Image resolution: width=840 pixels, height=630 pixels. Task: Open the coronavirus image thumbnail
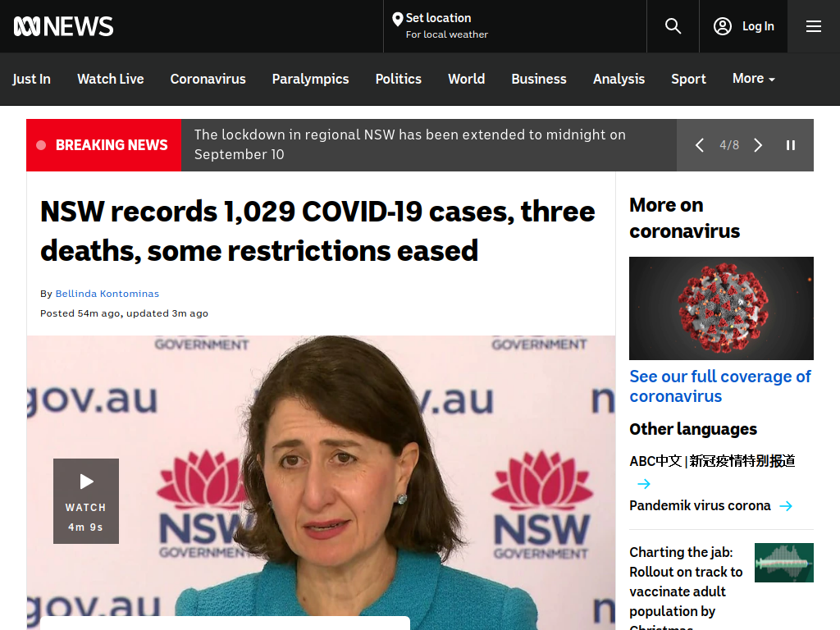click(721, 308)
